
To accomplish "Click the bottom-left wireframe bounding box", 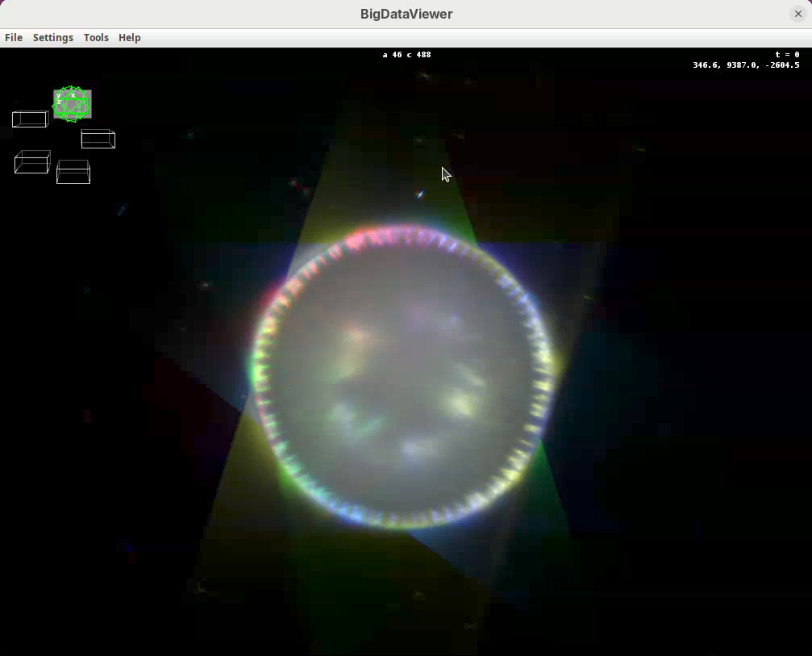I will click(x=32, y=162).
